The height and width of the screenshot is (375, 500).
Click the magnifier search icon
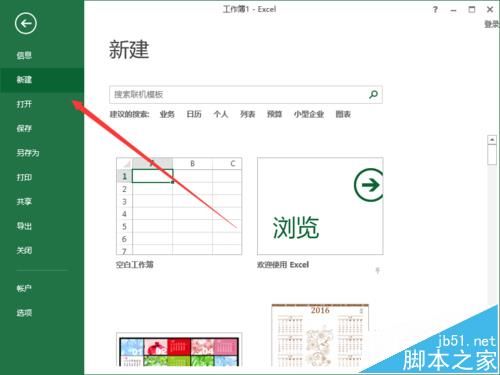coord(373,95)
